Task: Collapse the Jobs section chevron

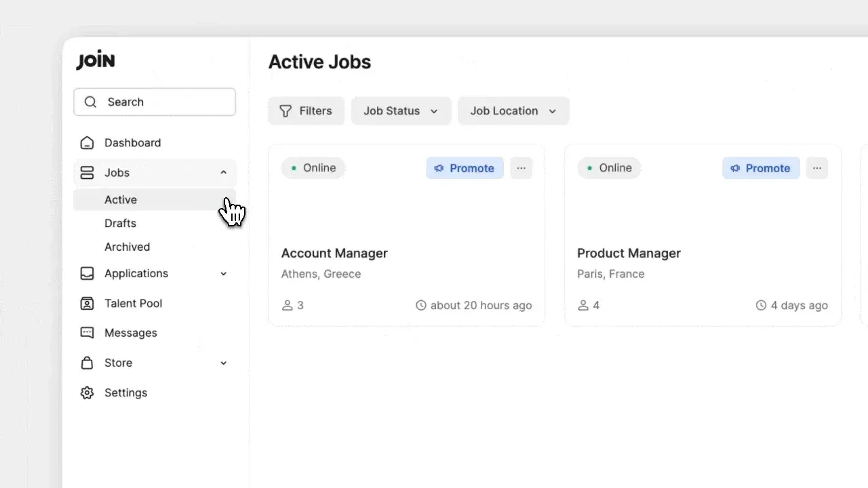Action: click(223, 173)
